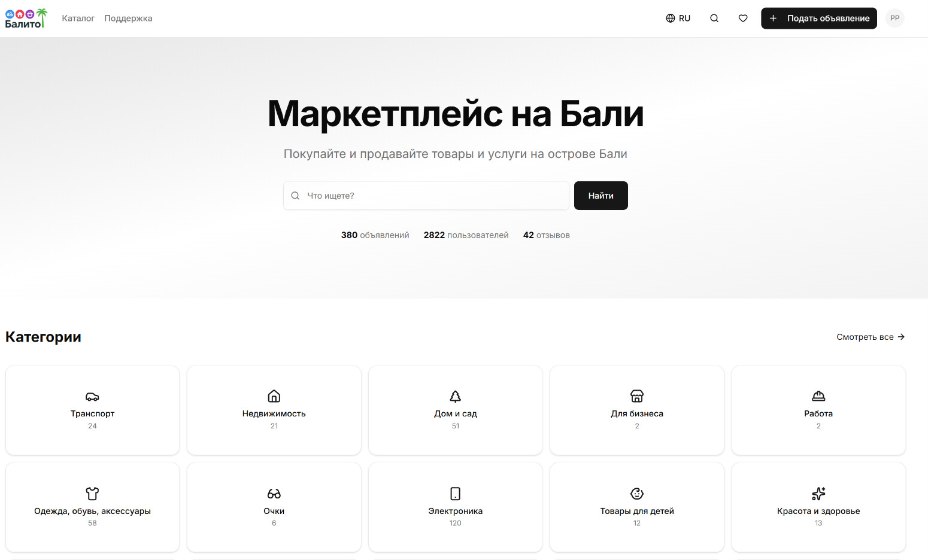
Task: Open the Поддержка menu item
Action: pyautogui.click(x=128, y=19)
